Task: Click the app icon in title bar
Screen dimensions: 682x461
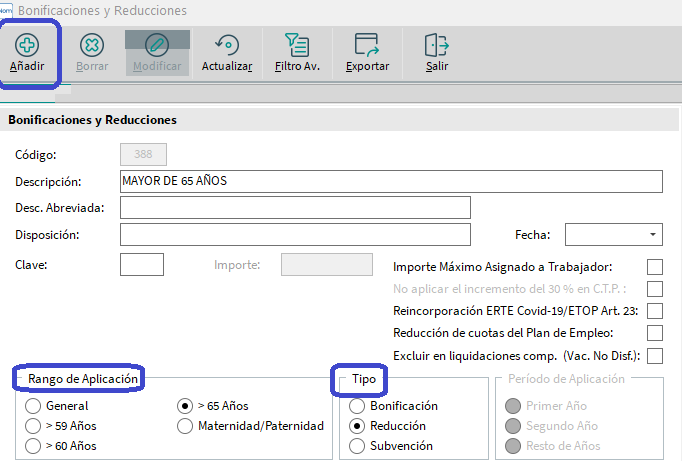Action: click(x=6, y=10)
